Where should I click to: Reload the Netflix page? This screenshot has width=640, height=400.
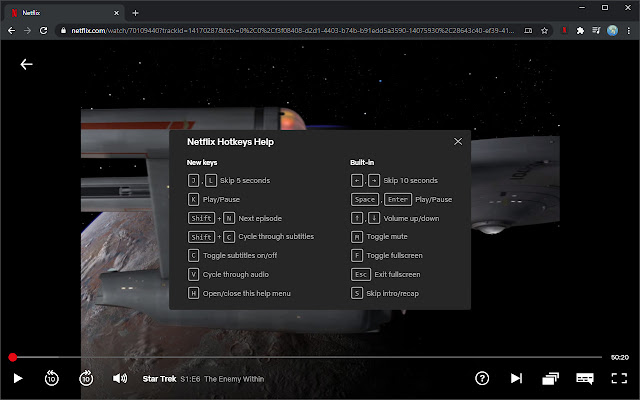point(43,31)
